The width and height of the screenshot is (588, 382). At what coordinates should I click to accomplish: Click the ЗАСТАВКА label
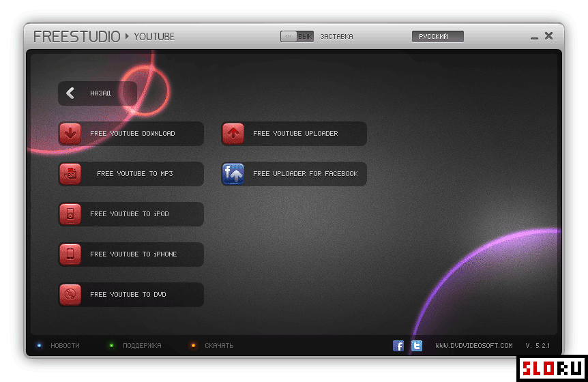click(336, 36)
